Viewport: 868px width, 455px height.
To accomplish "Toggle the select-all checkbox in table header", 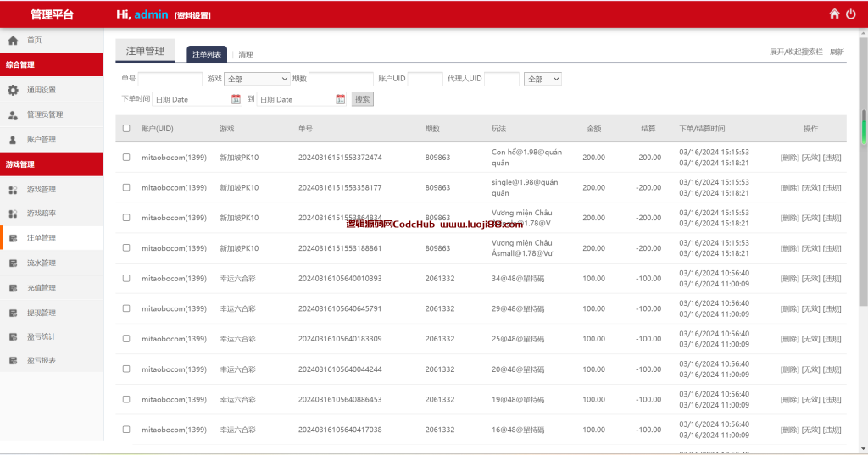I will coord(126,129).
